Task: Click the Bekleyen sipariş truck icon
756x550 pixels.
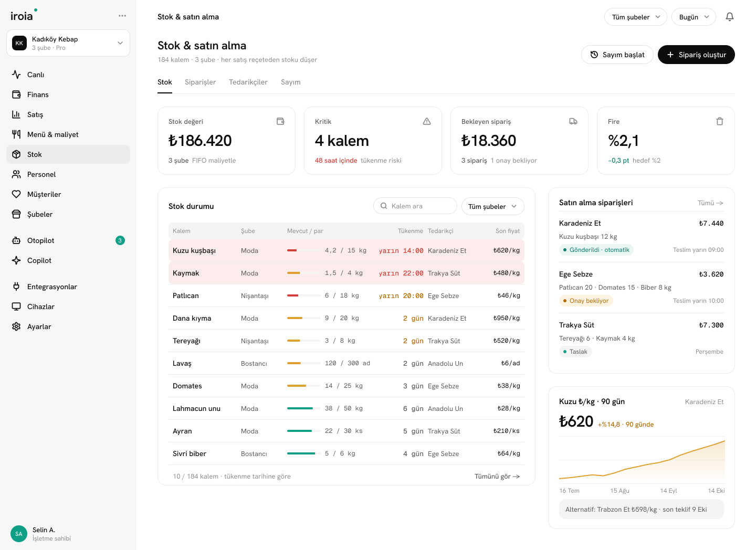Action: coord(573,121)
